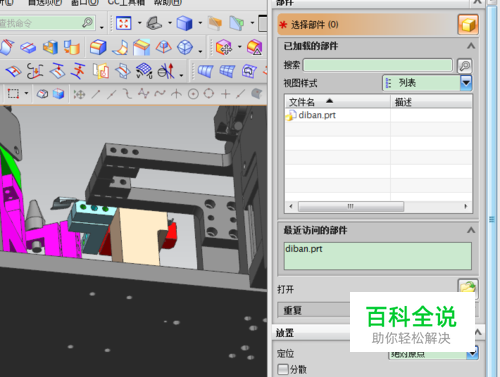
Task: Collapse the 最近访问的部件 section
Action: [471, 230]
